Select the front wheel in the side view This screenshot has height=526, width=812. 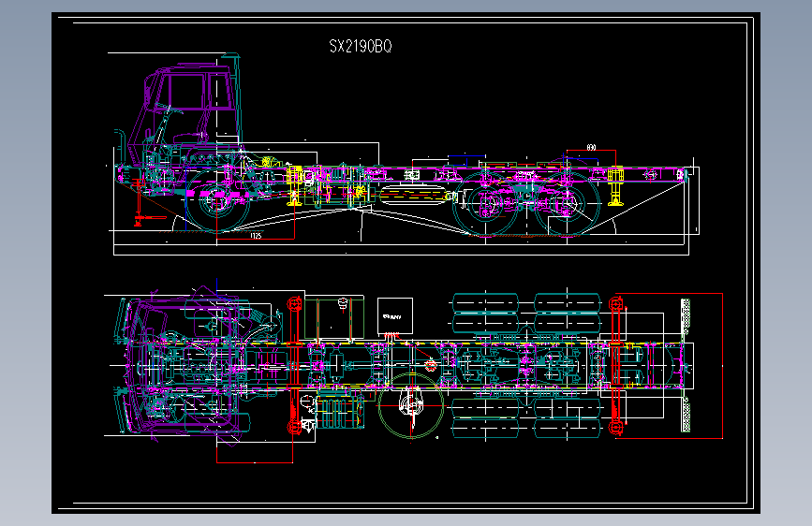coord(217,201)
